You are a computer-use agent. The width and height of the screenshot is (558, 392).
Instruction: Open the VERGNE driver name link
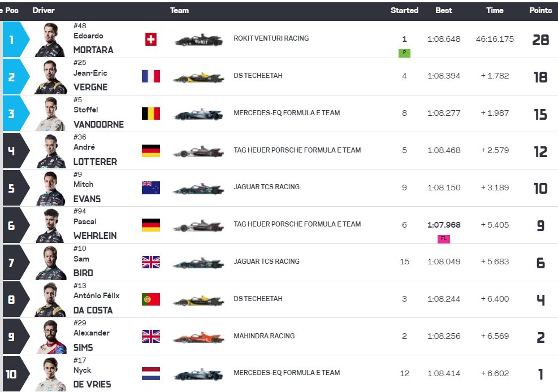pyautogui.click(x=90, y=87)
